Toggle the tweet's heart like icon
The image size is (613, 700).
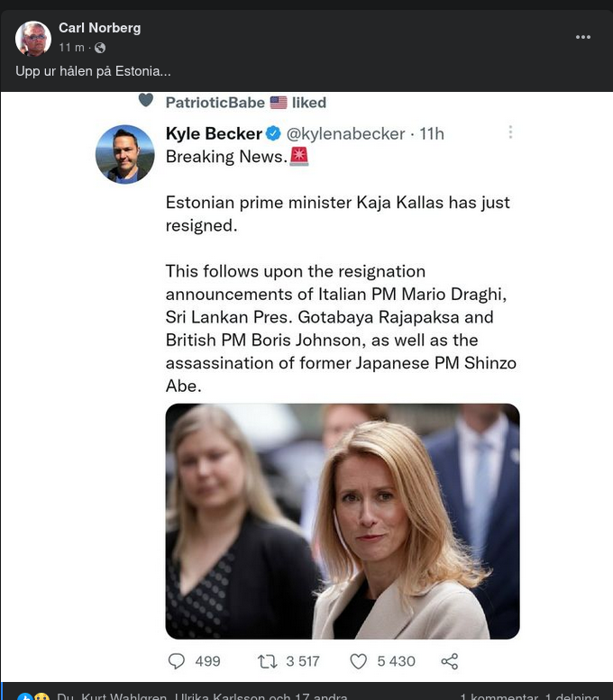[x=358, y=661]
